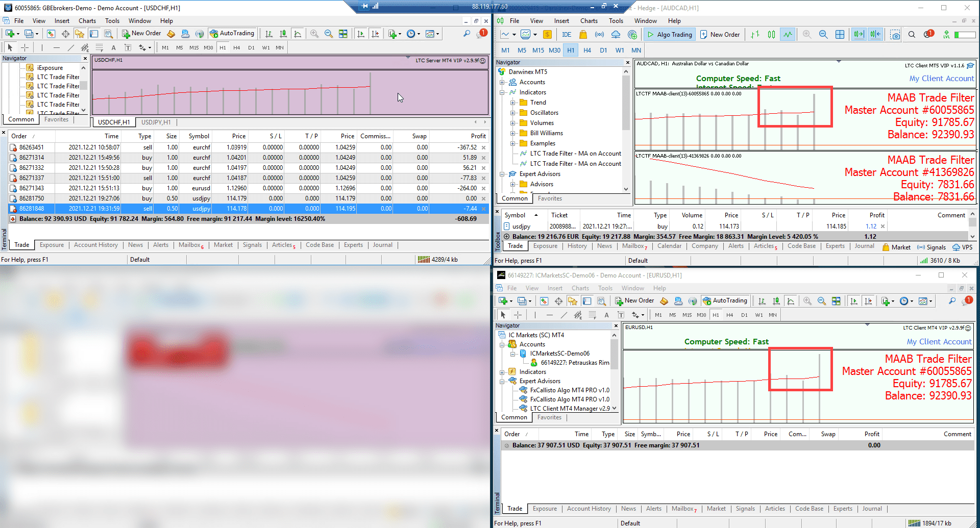Toggle Algo Trading in Darwinex MT5 window
The width and height of the screenshot is (980, 528).
click(669, 35)
